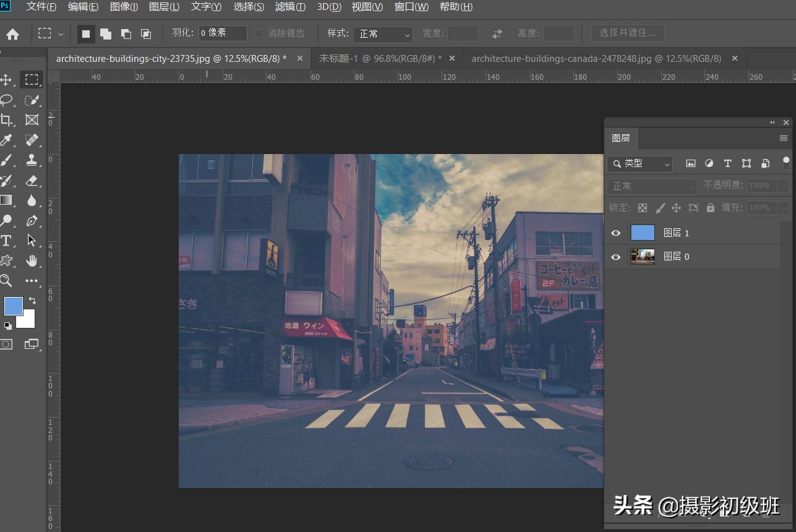Select the Horizontal Type tool
796x532 pixels.
(6, 241)
